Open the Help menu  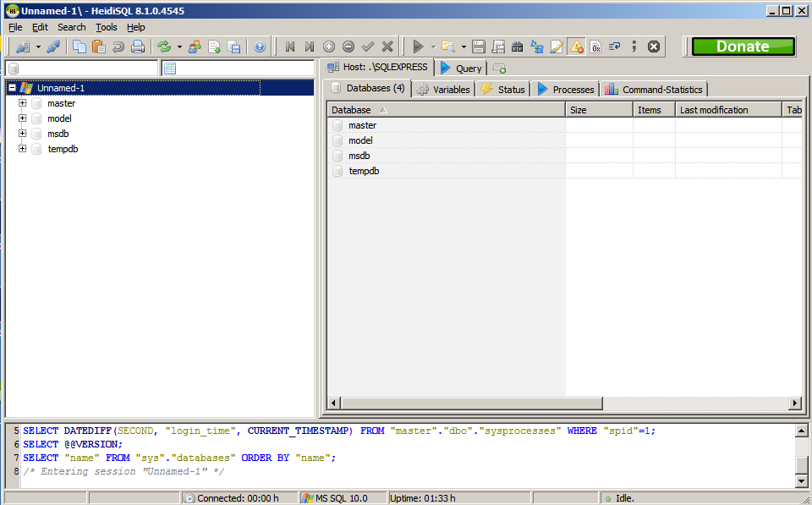coord(135,27)
